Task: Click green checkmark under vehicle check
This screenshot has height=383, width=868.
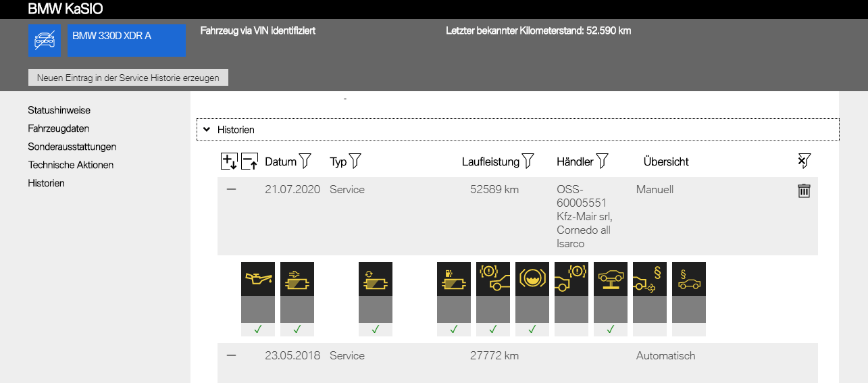Action: coord(611,329)
